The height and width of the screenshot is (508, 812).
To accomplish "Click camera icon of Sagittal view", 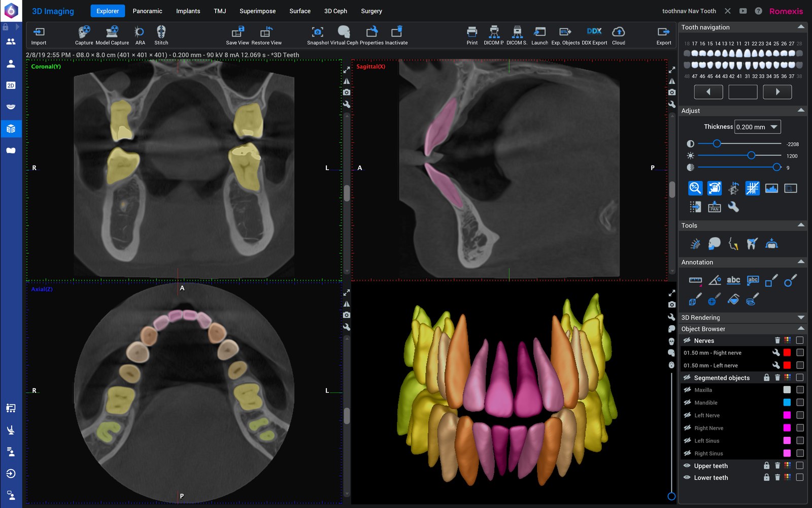I will [672, 92].
